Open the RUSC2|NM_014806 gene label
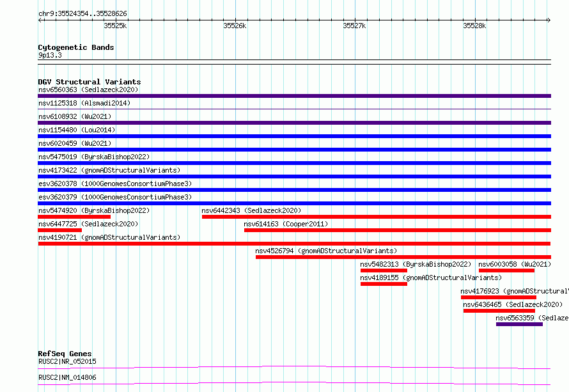This screenshot has width=569, height=392. coord(68,377)
